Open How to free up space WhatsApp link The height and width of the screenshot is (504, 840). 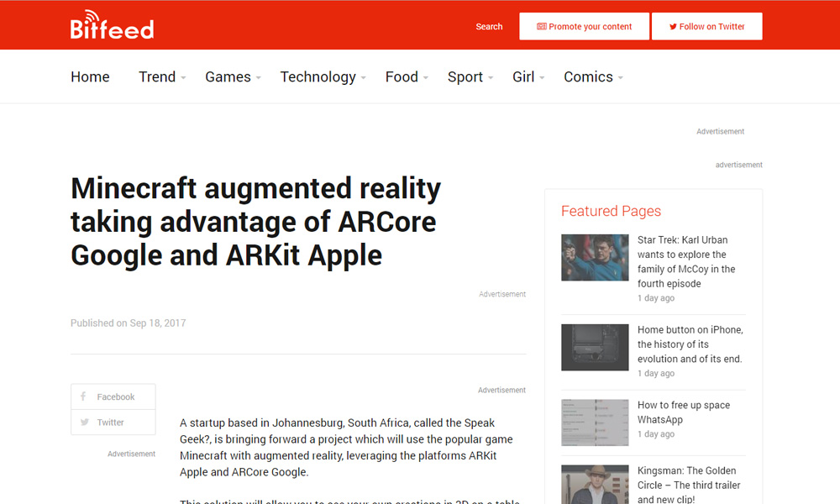tap(684, 412)
